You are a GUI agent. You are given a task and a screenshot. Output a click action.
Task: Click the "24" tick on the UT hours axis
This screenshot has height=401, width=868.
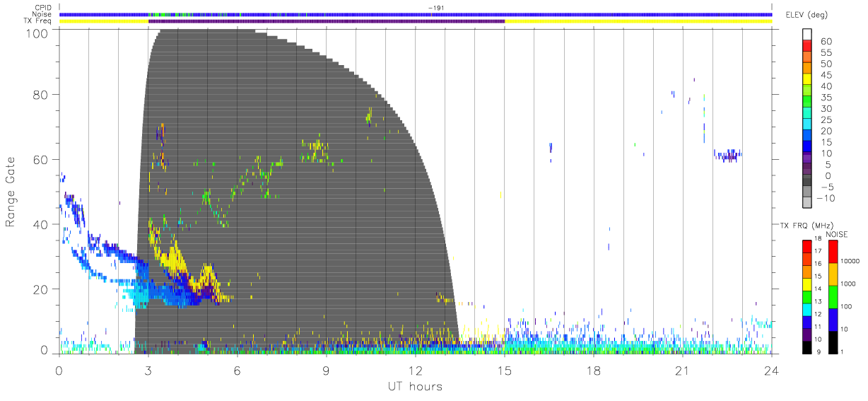click(x=771, y=371)
